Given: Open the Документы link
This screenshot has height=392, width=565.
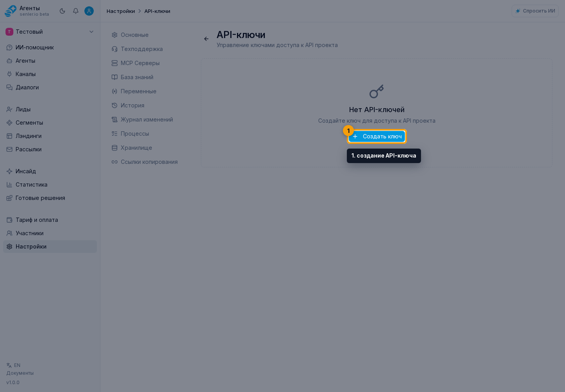Looking at the screenshot, I should point(20,373).
